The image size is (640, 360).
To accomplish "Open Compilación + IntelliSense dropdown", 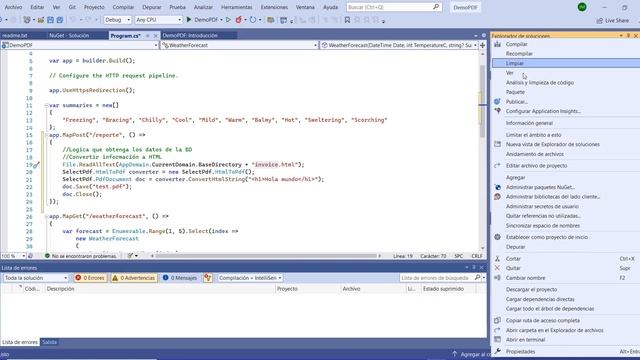I will pyautogui.click(x=250, y=278).
